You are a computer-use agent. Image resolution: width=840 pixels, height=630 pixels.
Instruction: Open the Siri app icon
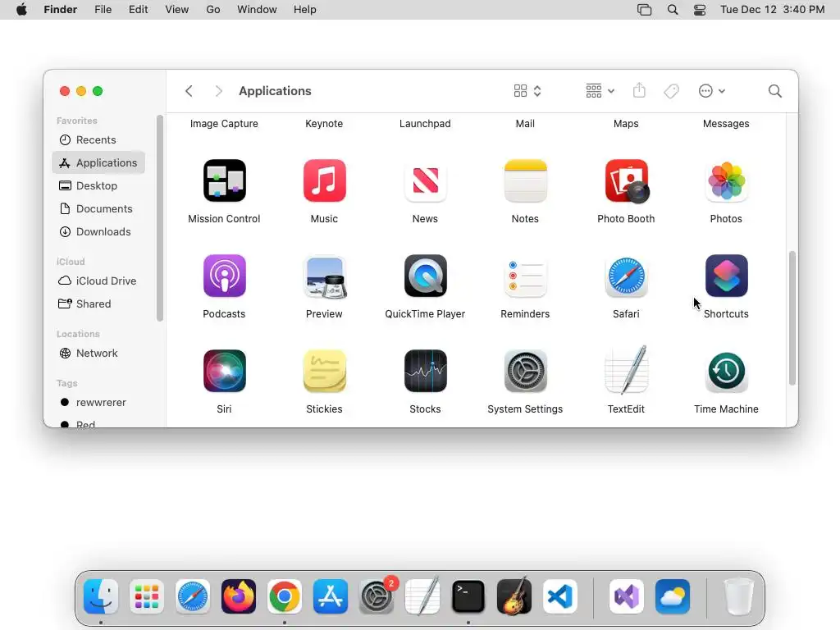(225, 371)
